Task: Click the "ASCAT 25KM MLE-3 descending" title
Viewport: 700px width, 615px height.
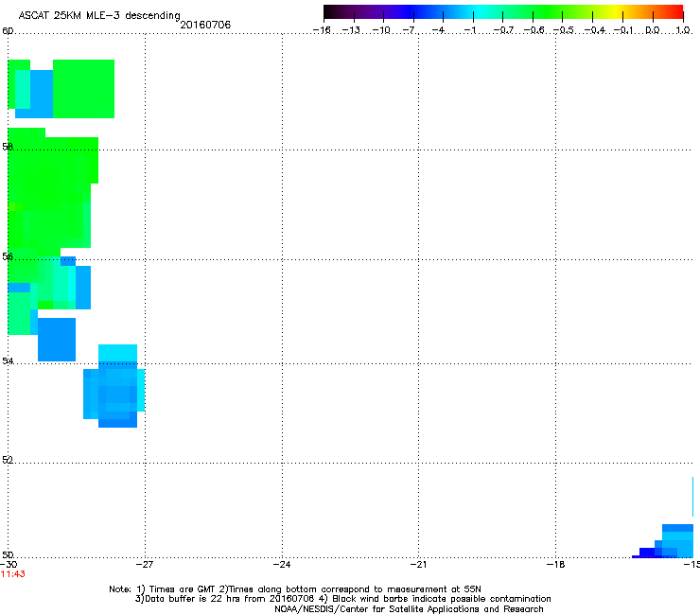Action: [x=99, y=16]
